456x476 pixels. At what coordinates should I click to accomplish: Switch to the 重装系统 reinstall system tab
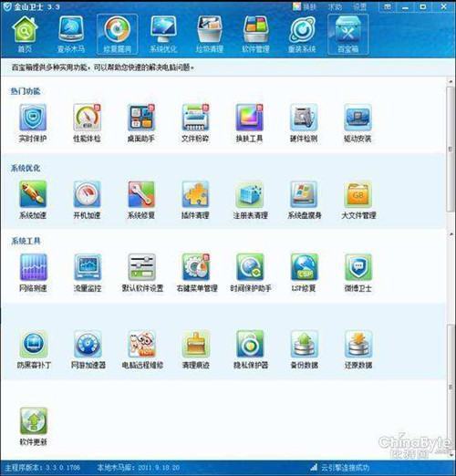click(x=302, y=34)
